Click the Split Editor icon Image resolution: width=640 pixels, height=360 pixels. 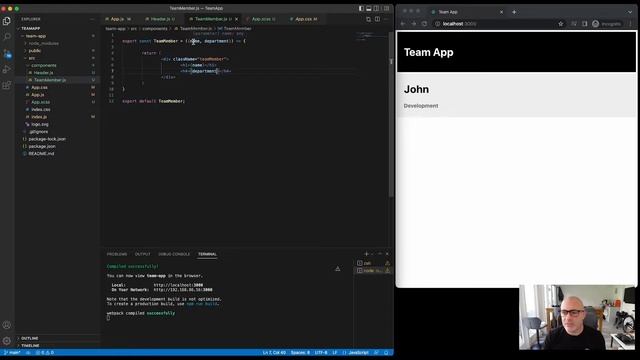pyautogui.click(x=377, y=19)
